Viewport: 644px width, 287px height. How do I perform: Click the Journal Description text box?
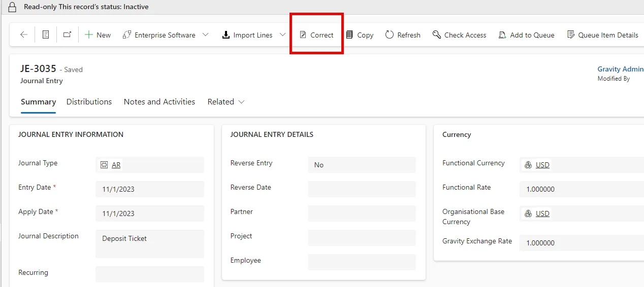click(150, 244)
